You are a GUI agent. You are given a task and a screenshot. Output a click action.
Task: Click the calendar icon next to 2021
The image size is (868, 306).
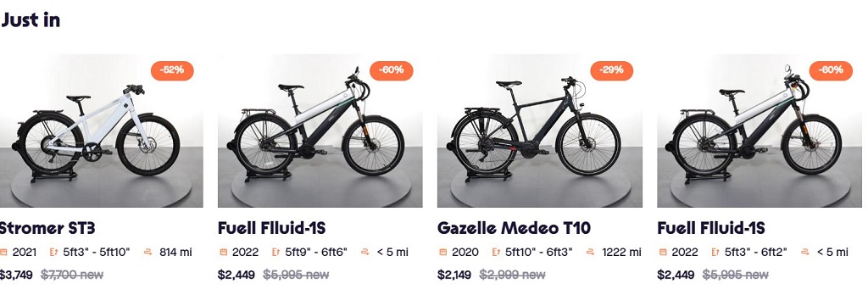[x=3, y=253]
